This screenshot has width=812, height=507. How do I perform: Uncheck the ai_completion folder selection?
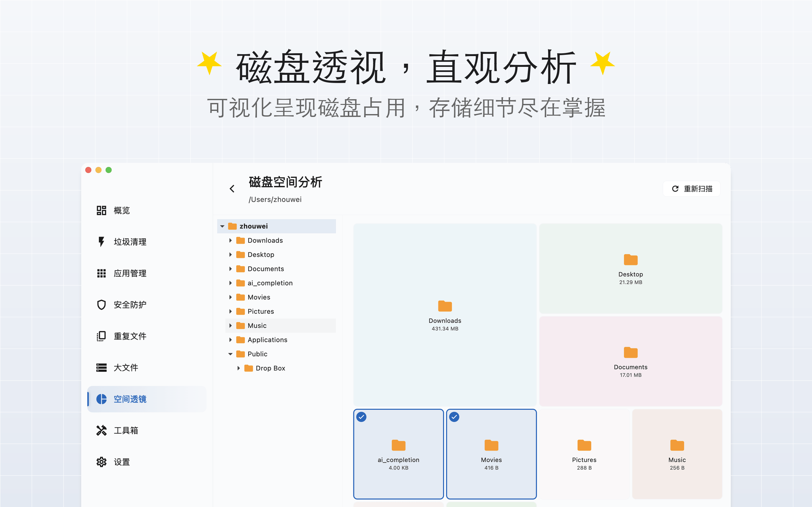point(361,416)
